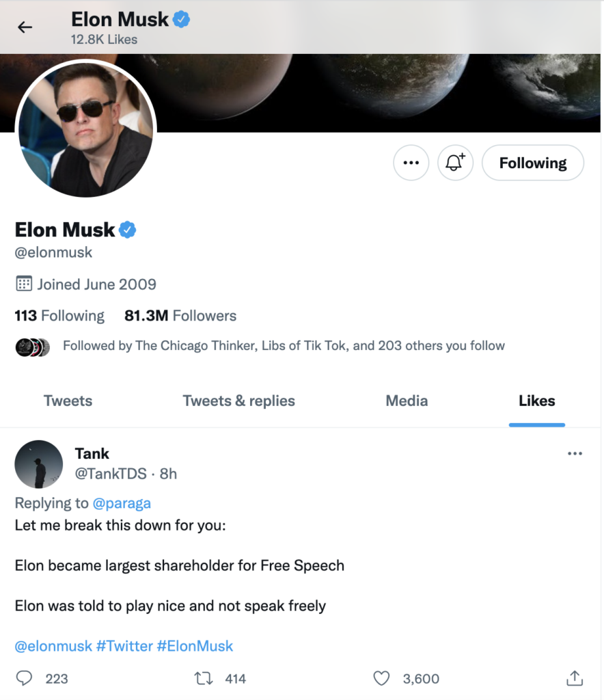The width and height of the screenshot is (604, 700).
Task: Like the tweet with the heart icon
Action: tap(381, 678)
